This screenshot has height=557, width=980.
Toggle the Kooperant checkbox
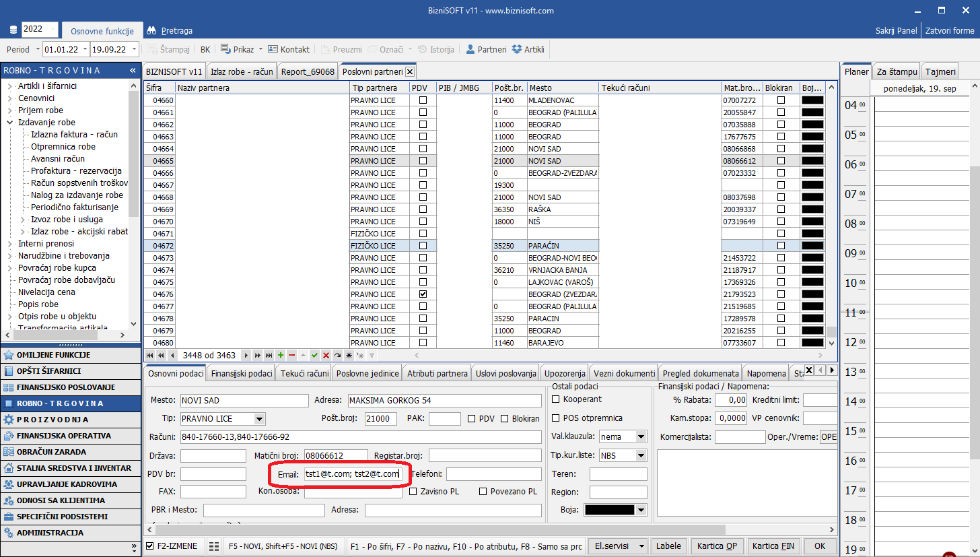(556, 399)
